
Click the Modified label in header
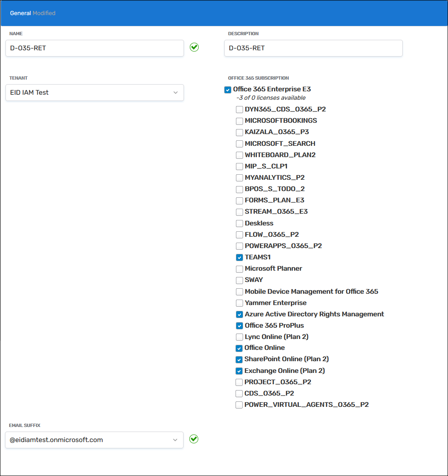(44, 13)
